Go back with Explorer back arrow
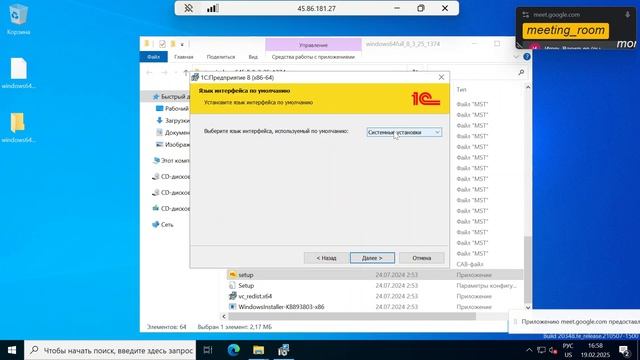640x360 pixels. click(149, 73)
